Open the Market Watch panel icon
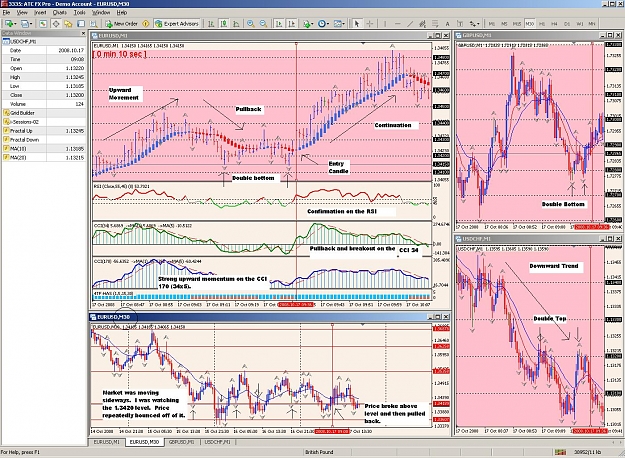625x458 pixels. pyautogui.click(x=43, y=24)
